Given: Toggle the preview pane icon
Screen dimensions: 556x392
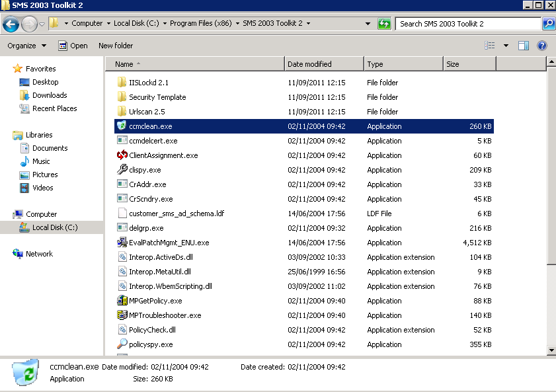Looking at the screenshot, I should (524, 46).
